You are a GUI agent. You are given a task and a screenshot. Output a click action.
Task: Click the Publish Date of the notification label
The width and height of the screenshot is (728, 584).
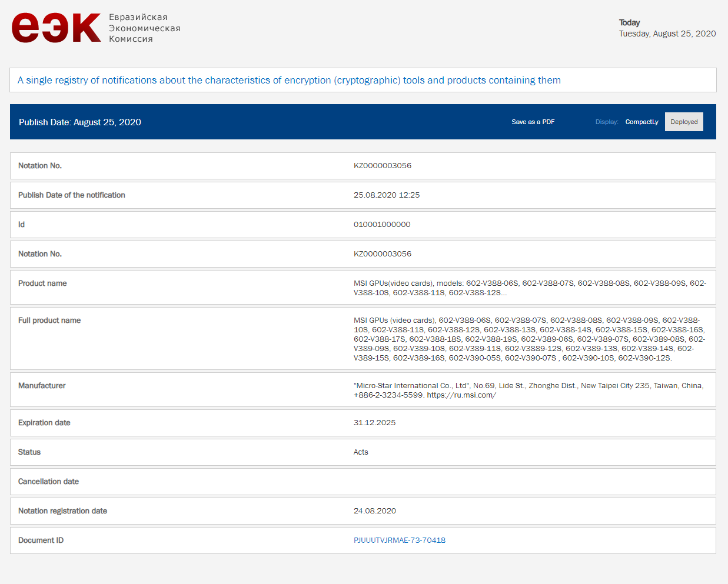click(72, 195)
